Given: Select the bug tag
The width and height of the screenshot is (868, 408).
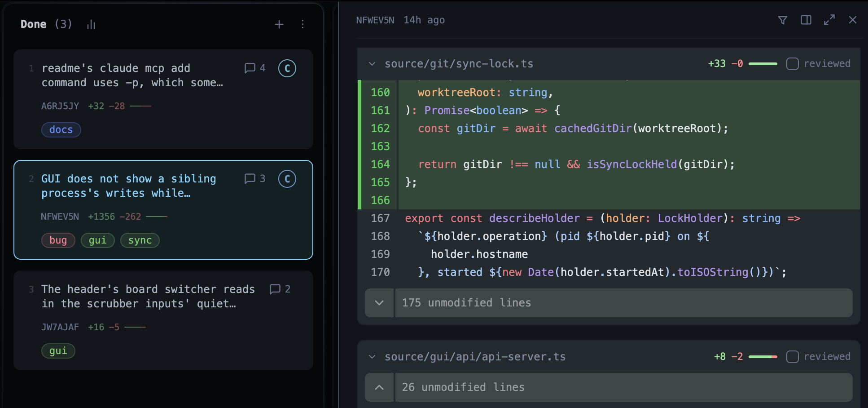Looking at the screenshot, I should [58, 240].
